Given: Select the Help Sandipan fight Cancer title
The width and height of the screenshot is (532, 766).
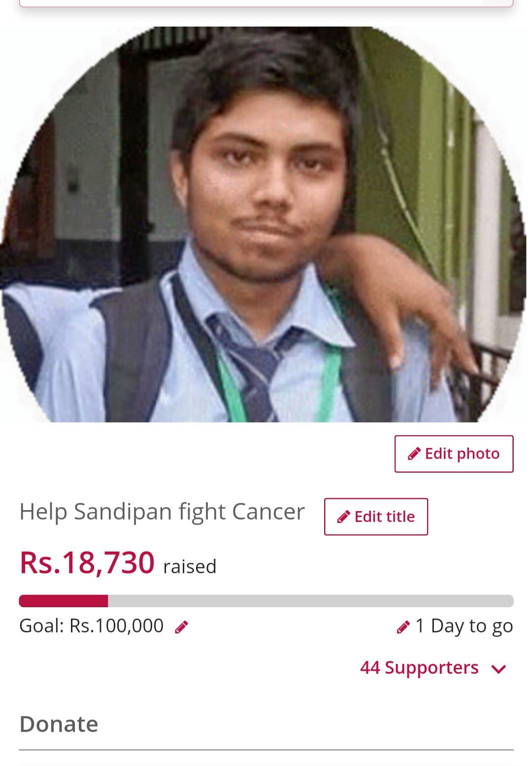Looking at the screenshot, I should [162, 511].
